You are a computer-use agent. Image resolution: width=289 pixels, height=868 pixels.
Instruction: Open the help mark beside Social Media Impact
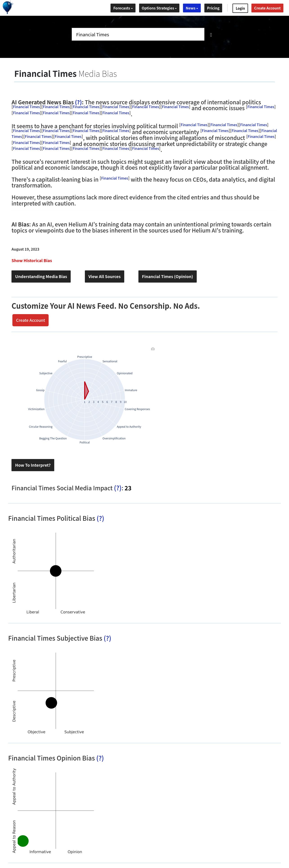pyautogui.click(x=118, y=488)
